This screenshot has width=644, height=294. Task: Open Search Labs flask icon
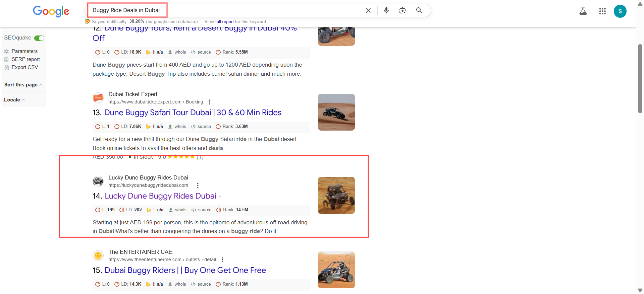583,11
